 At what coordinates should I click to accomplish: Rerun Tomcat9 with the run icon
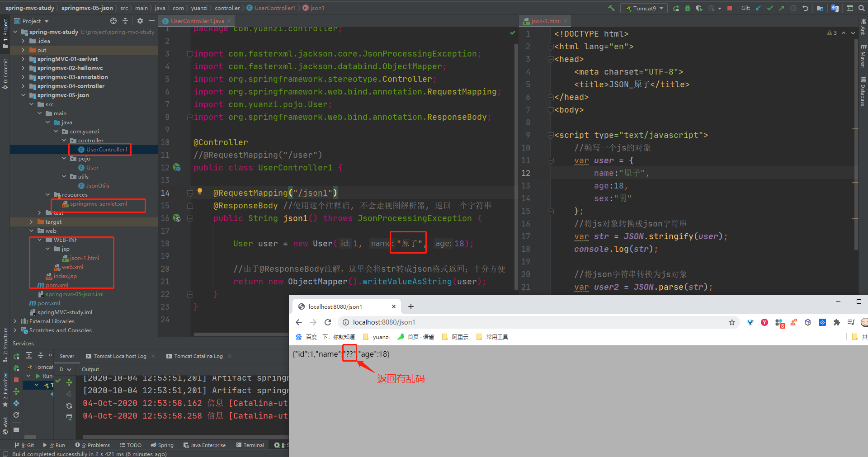click(676, 8)
